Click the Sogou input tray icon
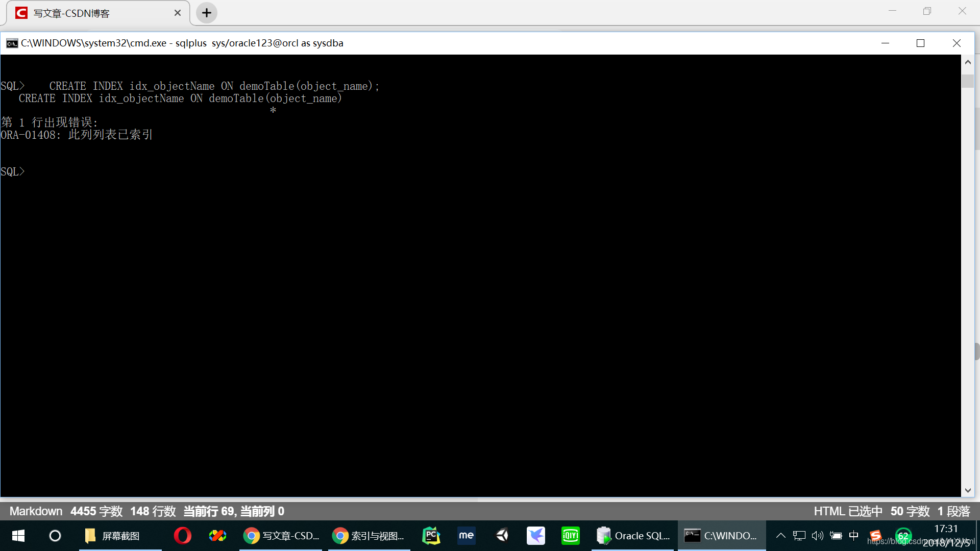Viewport: 980px width, 551px height. 876,536
